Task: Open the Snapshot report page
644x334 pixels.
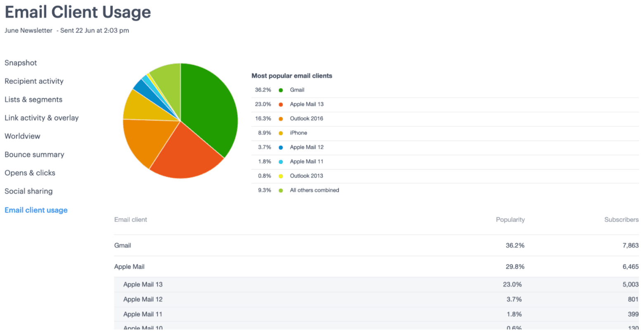Action: [x=21, y=63]
